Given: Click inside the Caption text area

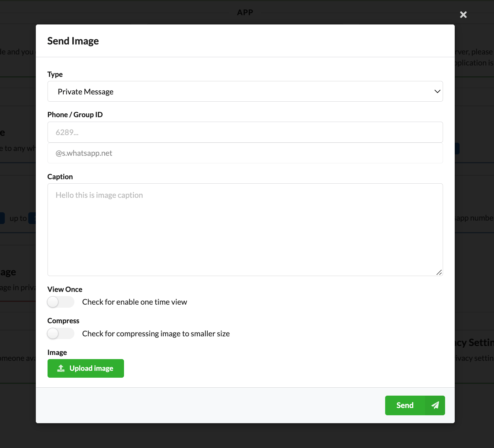Looking at the screenshot, I should [x=245, y=230].
